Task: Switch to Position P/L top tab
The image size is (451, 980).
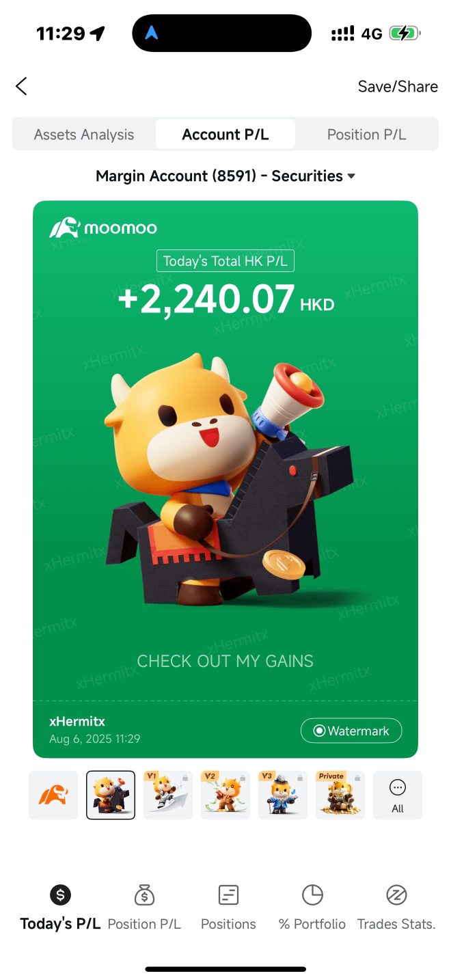Action: click(x=366, y=135)
